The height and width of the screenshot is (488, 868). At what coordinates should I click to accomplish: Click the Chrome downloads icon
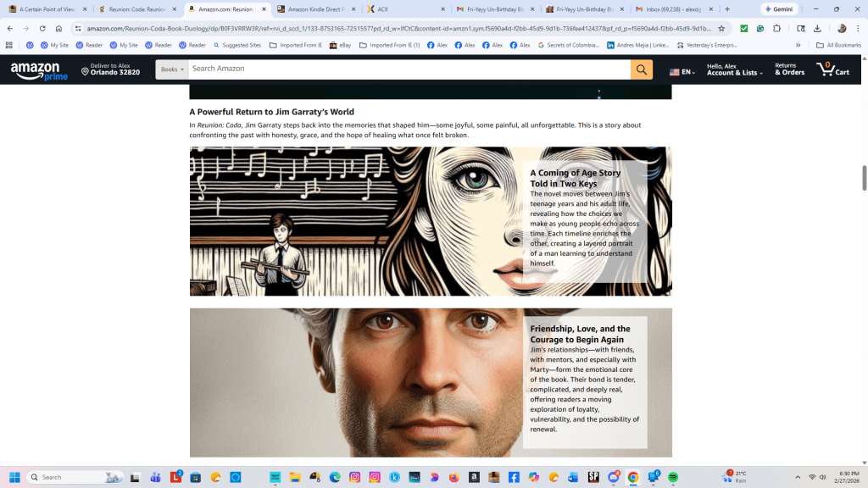[x=817, y=28]
